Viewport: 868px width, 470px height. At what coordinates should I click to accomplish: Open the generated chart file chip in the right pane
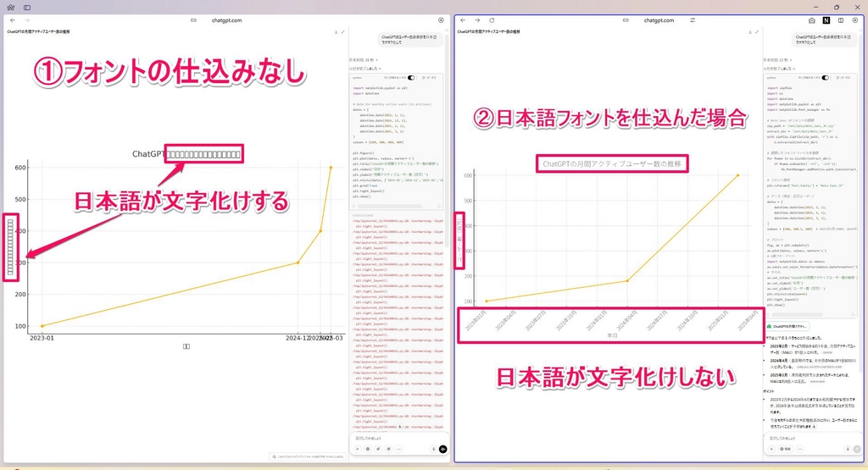787,327
